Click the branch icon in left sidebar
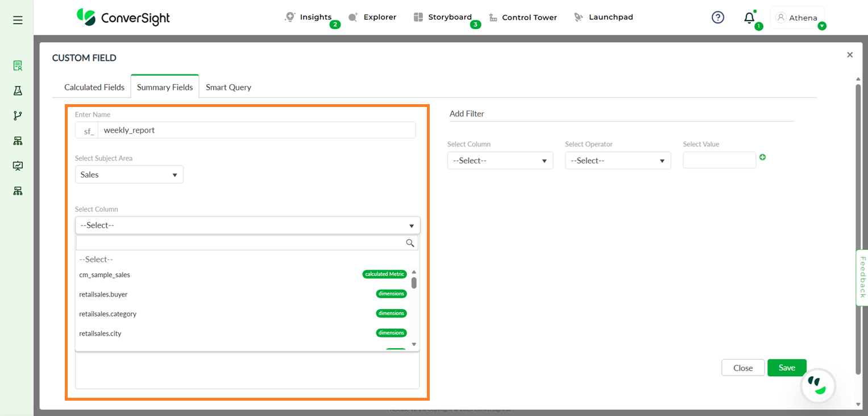868x416 pixels. click(18, 116)
